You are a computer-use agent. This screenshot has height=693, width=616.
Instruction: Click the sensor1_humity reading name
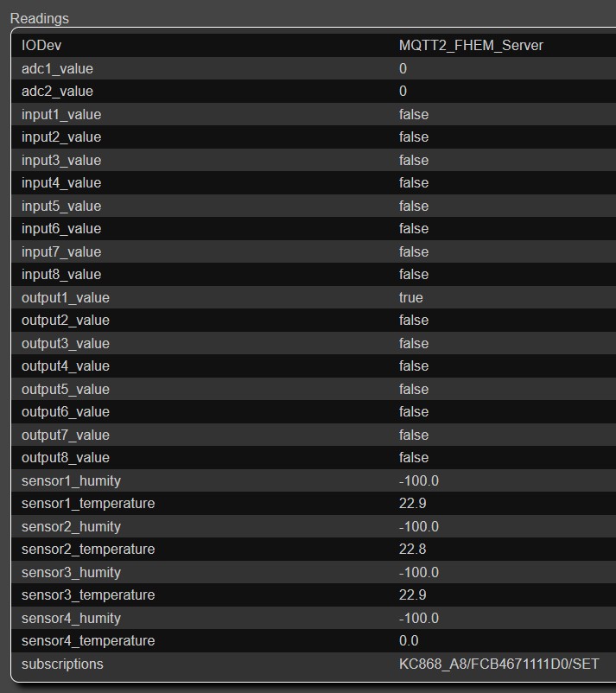[71, 480]
